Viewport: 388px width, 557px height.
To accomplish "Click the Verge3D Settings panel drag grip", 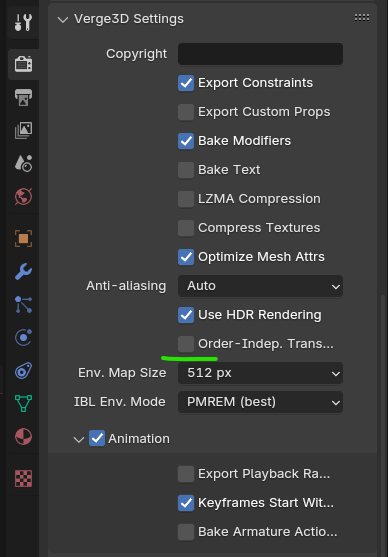I will click(x=362, y=18).
